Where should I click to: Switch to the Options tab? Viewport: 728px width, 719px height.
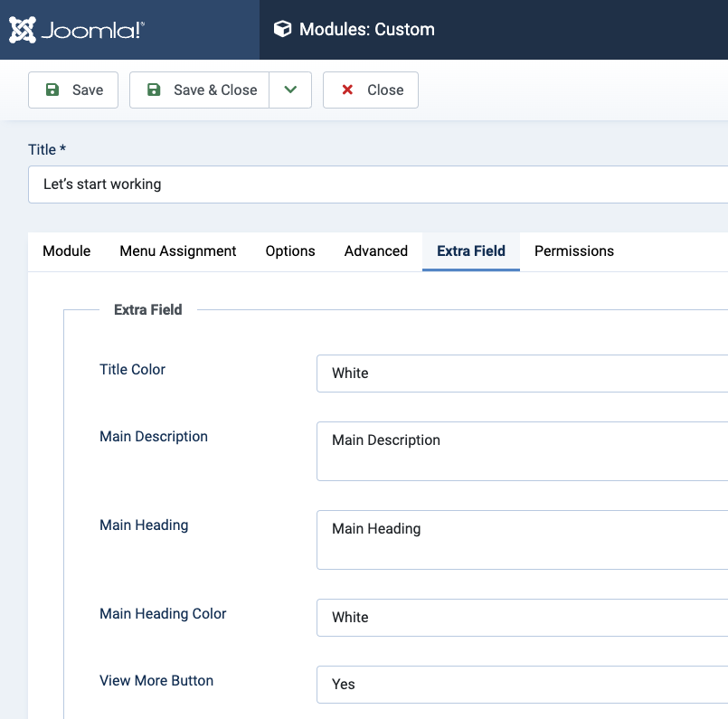coord(290,251)
